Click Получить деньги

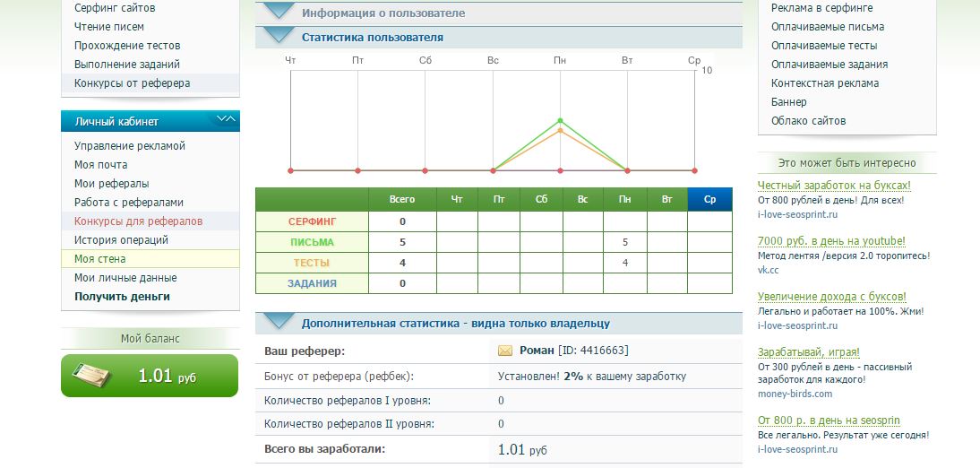122,297
